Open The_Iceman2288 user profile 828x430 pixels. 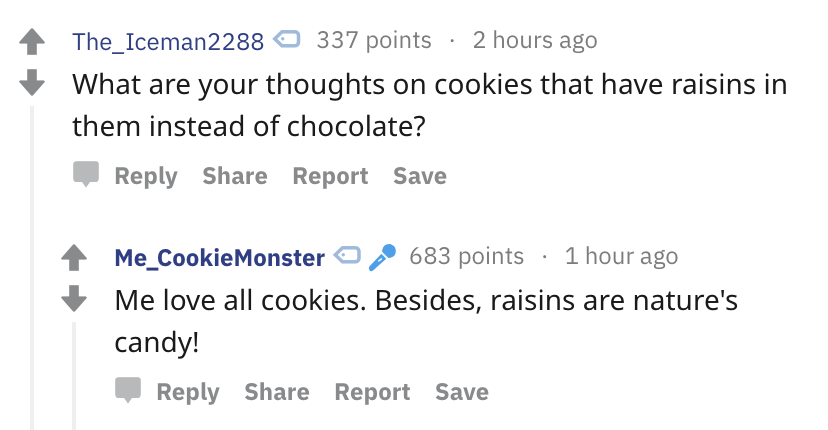click(x=168, y=41)
